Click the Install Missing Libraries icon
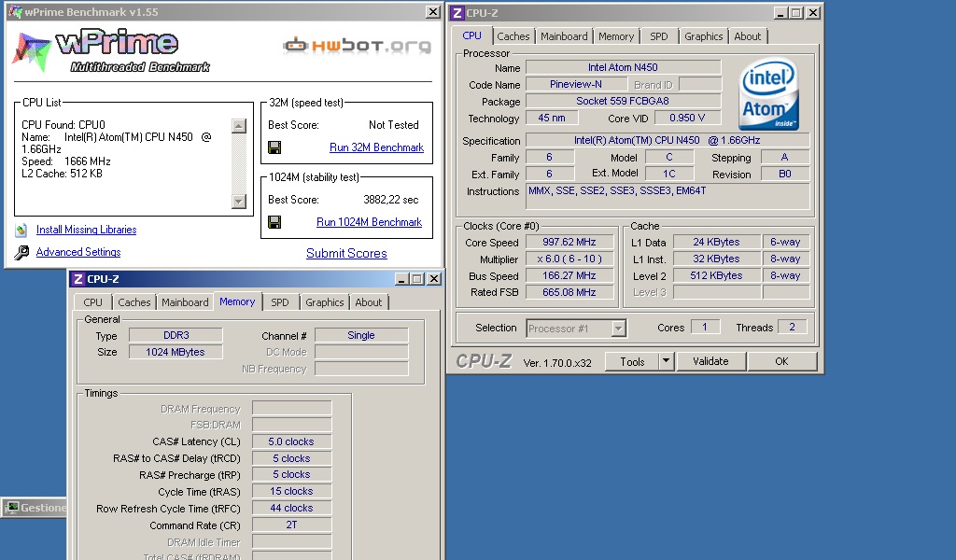The image size is (956, 560). pyautogui.click(x=21, y=230)
